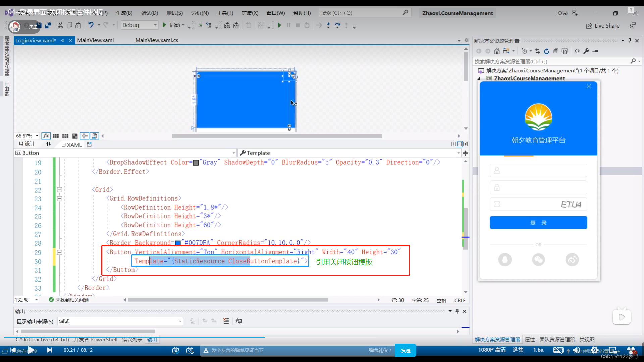The height and width of the screenshot is (362, 644).
Task: Click the Paste icon in the toolbar
Action: [78, 25]
